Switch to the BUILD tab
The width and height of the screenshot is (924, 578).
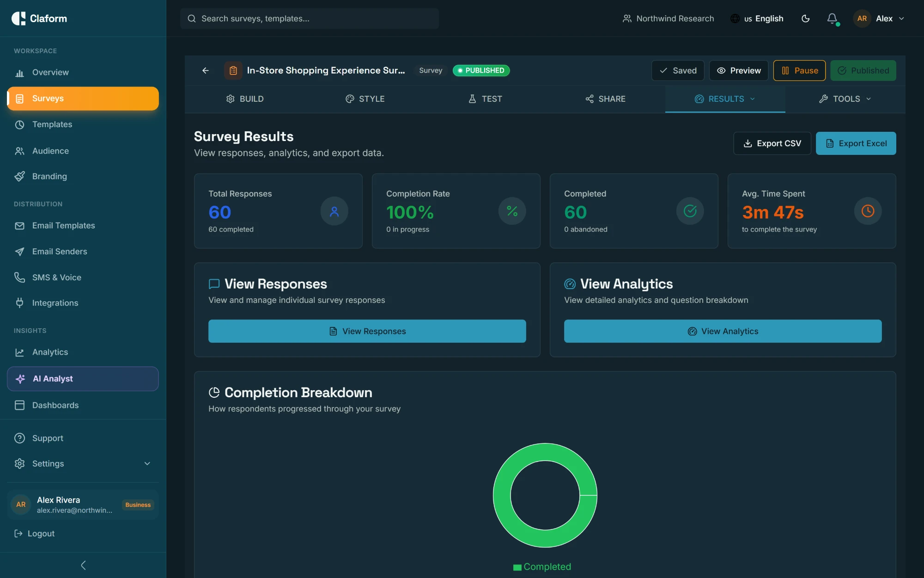click(245, 99)
